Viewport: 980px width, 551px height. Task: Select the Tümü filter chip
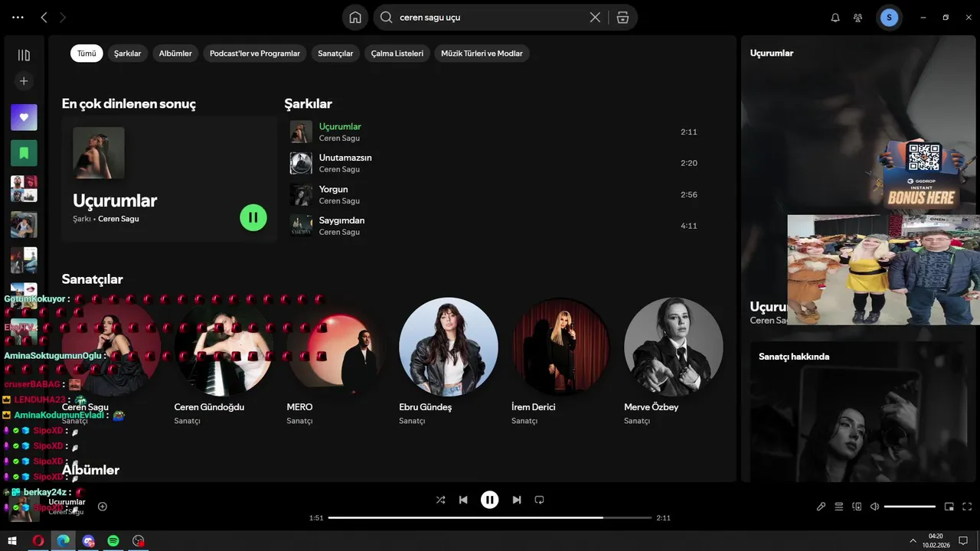[x=87, y=54]
